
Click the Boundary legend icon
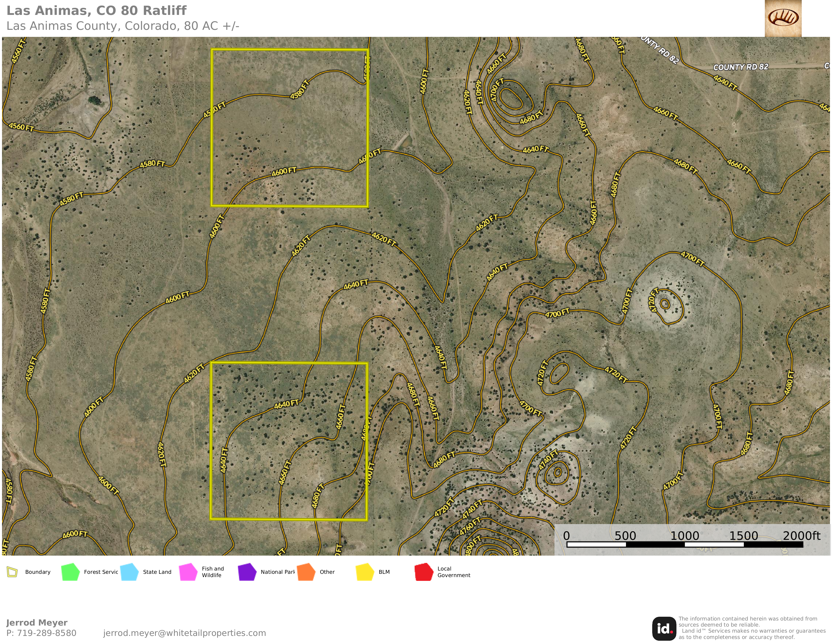tap(12, 572)
